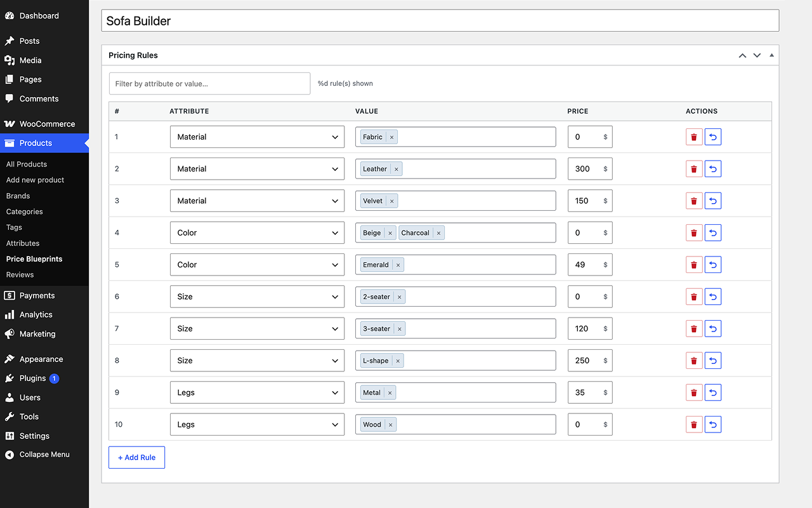812x508 pixels.
Task: Revert the Wood legs rule
Action: [713, 425]
